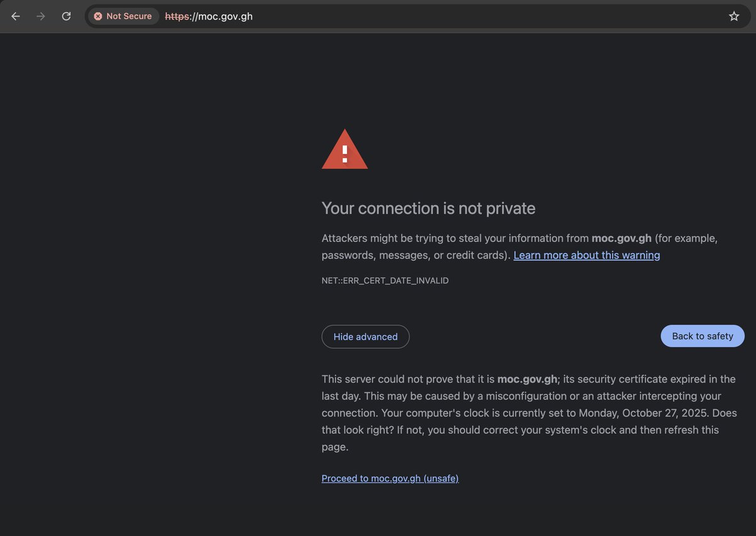The height and width of the screenshot is (536, 756).
Task: Click the Not Secure warning badge
Action: 123,16
